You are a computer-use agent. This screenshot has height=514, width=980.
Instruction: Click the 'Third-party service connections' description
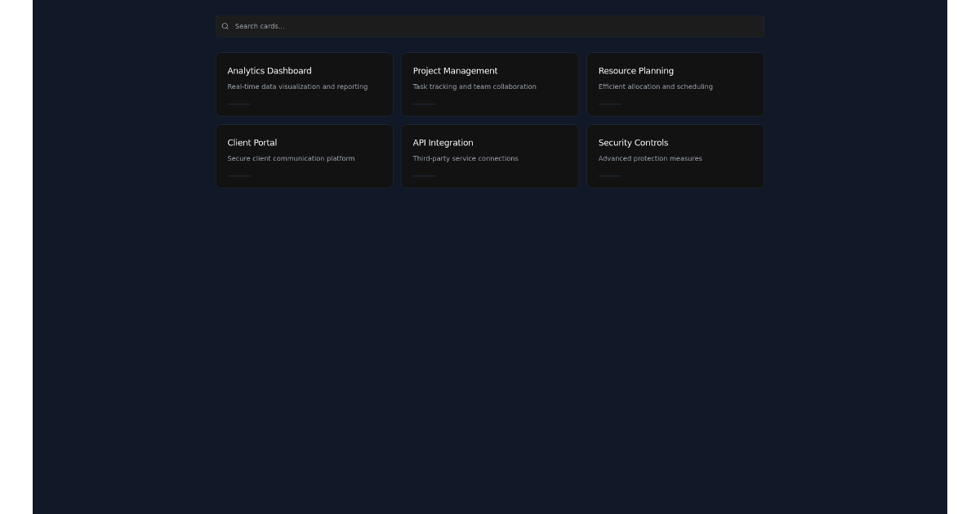point(465,158)
